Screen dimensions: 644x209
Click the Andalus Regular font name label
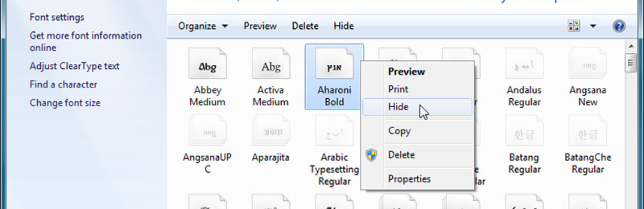coord(524,96)
